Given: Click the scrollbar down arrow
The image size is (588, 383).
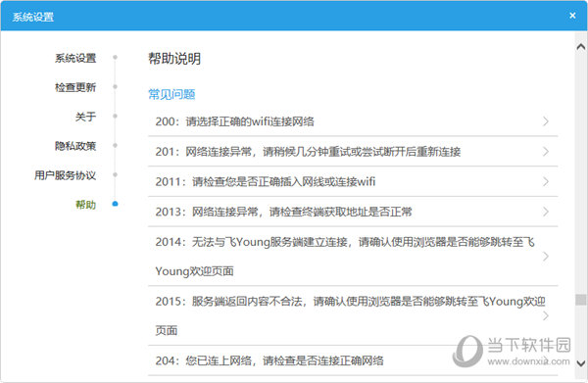Looking at the screenshot, I should click(580, 363).
